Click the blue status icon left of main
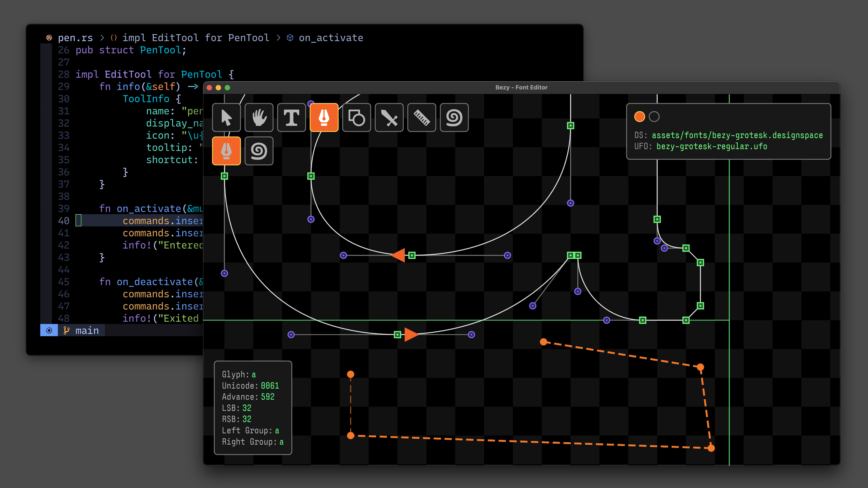The image size is (868, 488). tap(49, 330)
